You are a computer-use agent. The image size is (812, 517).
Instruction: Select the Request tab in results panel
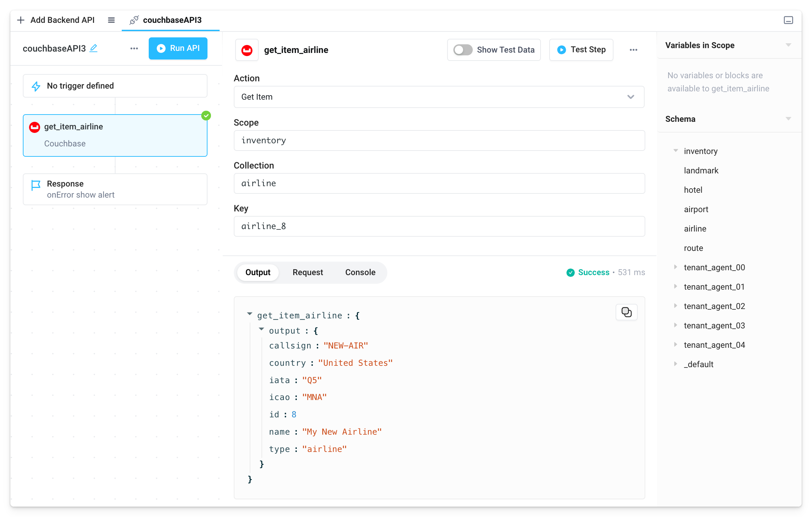pos(308,272)
